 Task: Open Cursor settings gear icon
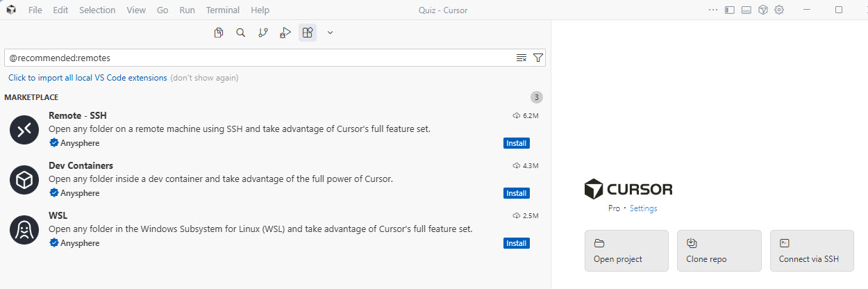tap(779, 10)
